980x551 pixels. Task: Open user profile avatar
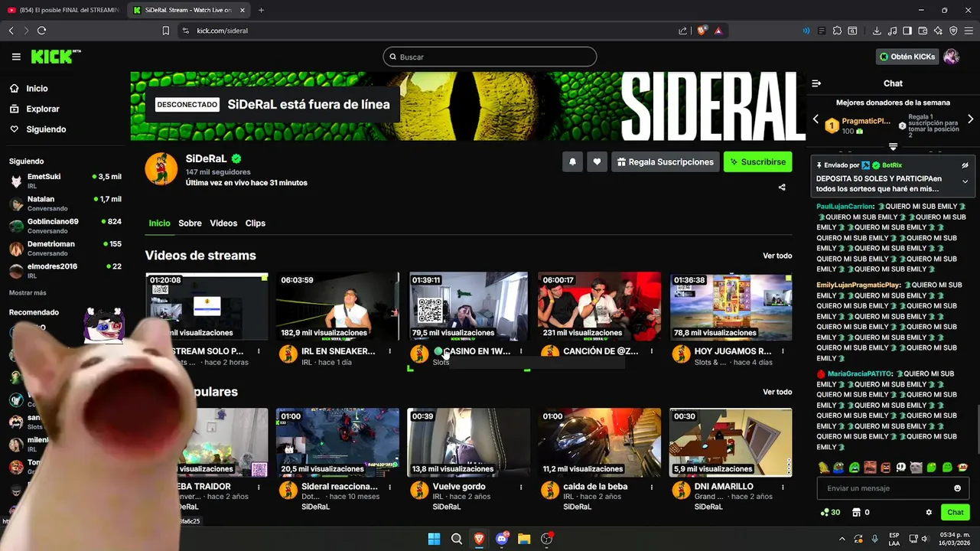[x=951, y=57]
